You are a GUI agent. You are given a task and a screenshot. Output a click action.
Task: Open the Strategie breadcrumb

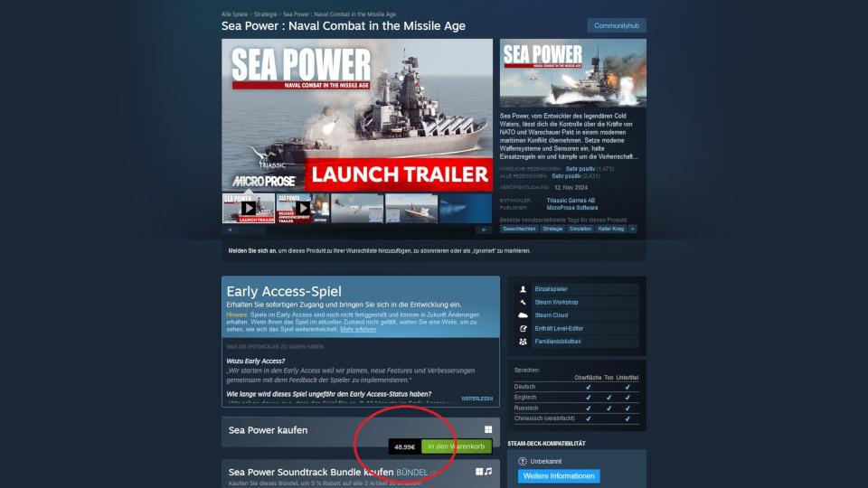(x=265, y=14)
